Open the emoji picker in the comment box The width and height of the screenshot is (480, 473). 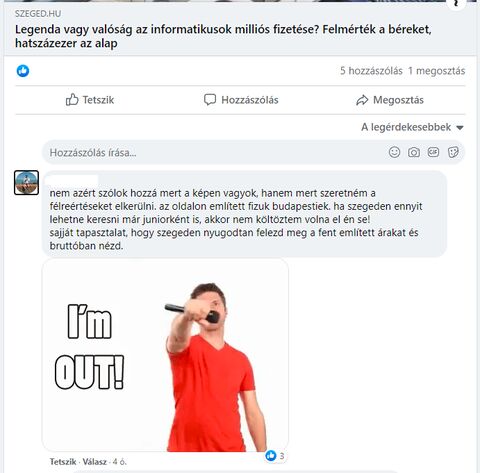click(394, 152)
